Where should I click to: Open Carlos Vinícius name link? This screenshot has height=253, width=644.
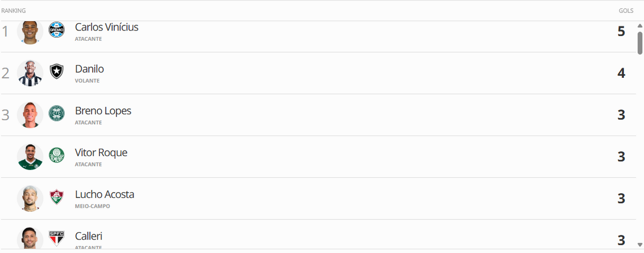(107, 27)
